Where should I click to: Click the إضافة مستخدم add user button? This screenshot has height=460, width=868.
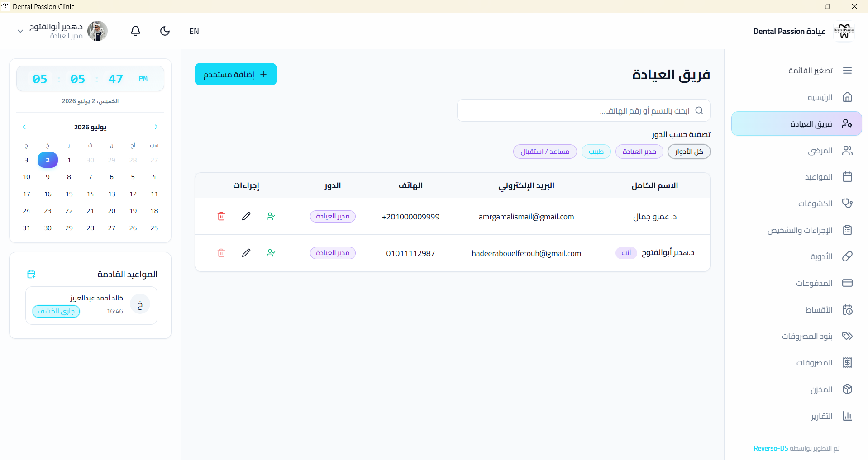point(236,74)
